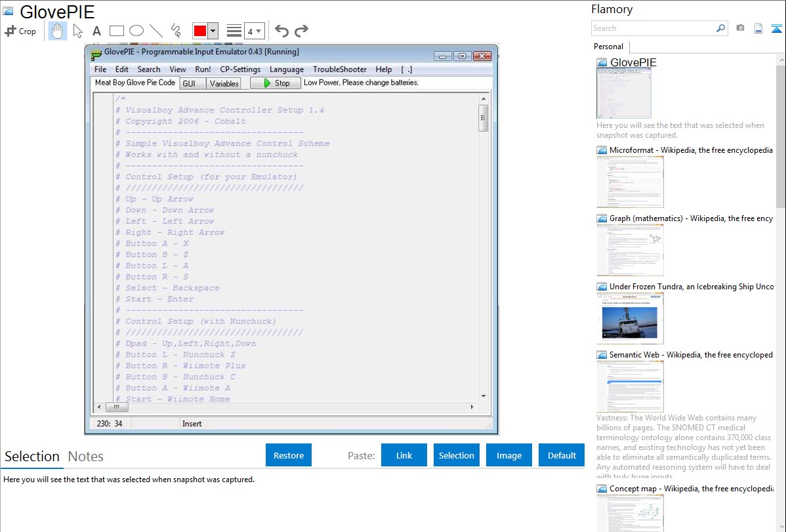Open the color picker dropdown arrow

(213, 31)
